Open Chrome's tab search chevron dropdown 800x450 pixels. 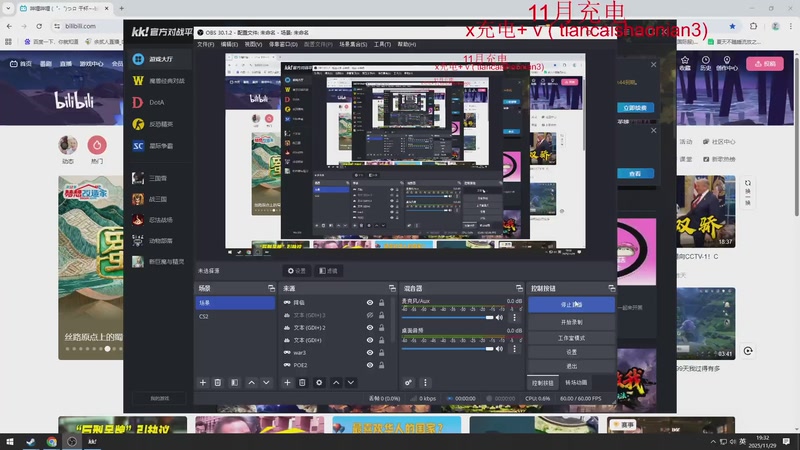8,8
